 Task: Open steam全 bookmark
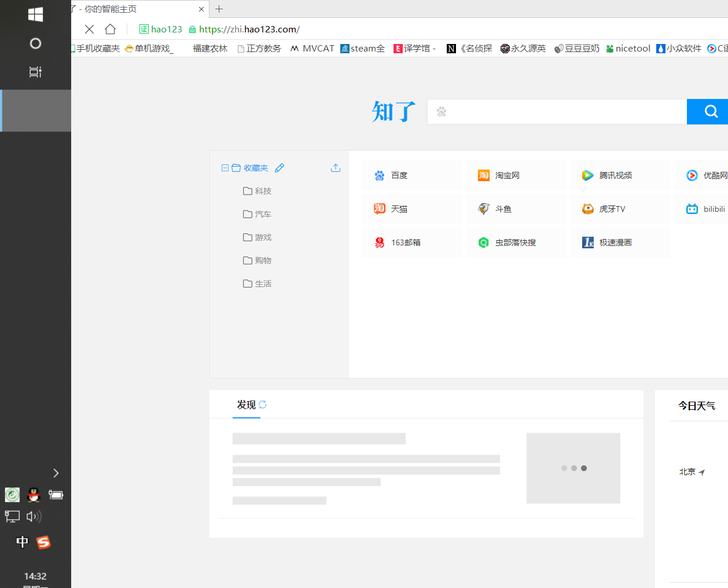click(x=363, y=49)
